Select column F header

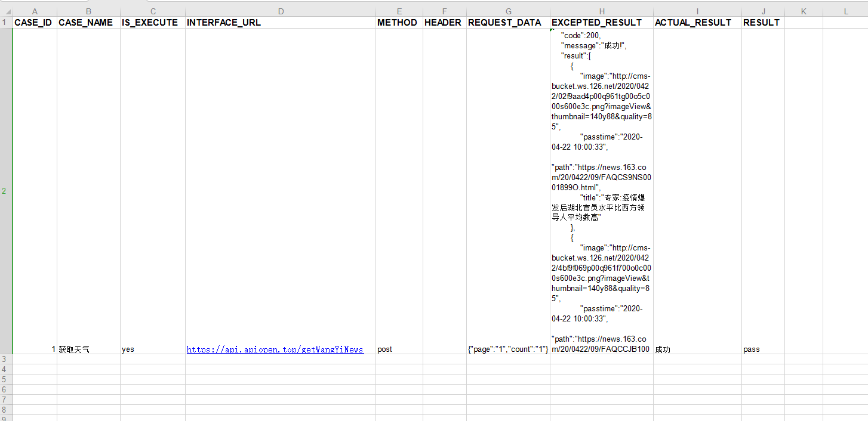(445, 11)
